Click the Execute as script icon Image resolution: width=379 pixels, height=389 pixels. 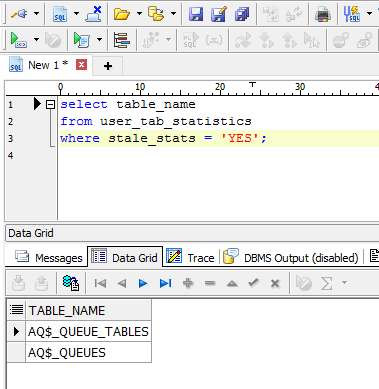click(x=82, y=40)
